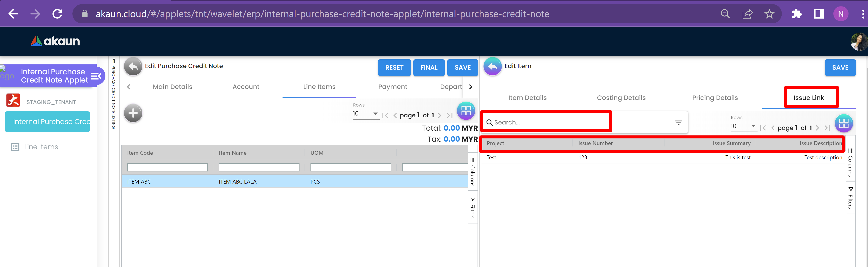The image size is (868, 267).
Task: Open Rows dropdown in Issue Link pager
Action: [743, 126]
